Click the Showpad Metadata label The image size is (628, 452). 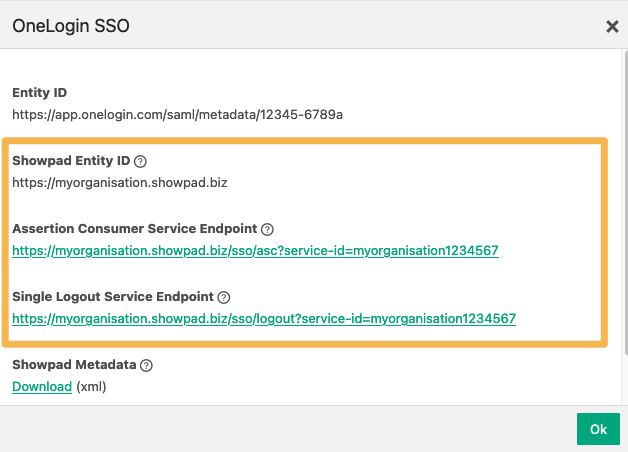click(x=74, y=365)
